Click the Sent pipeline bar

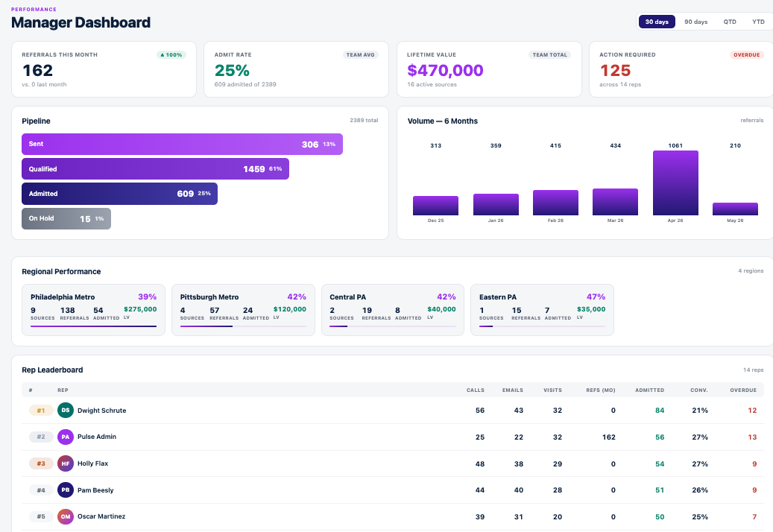182,144
